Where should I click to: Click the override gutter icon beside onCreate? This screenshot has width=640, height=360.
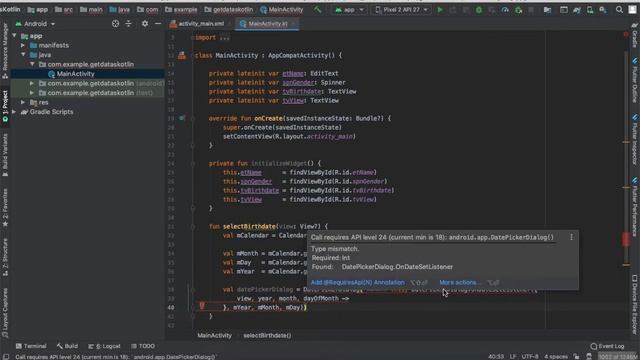tap(182, 118)
